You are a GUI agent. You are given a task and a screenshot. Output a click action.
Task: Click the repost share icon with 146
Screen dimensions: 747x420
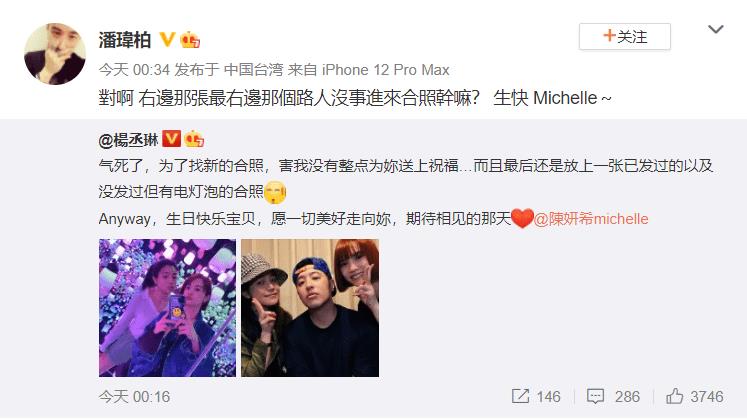536,396
